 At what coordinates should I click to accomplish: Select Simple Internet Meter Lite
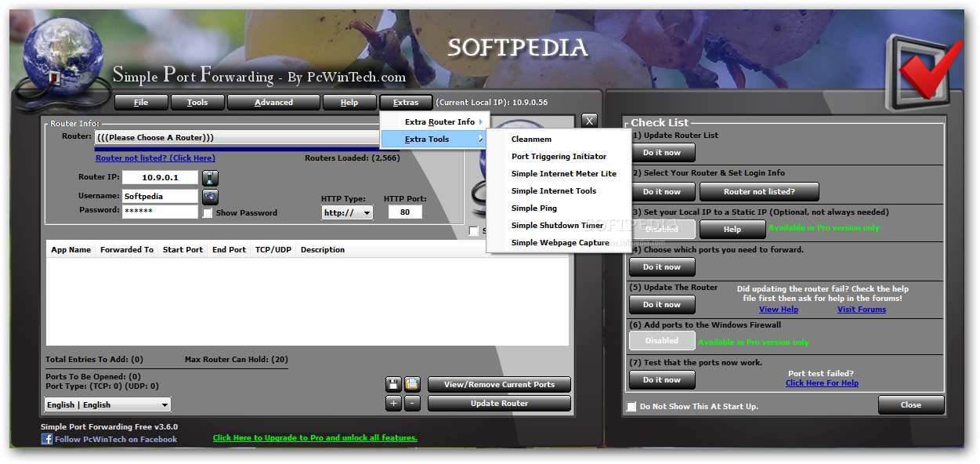[x=558, y=174]
